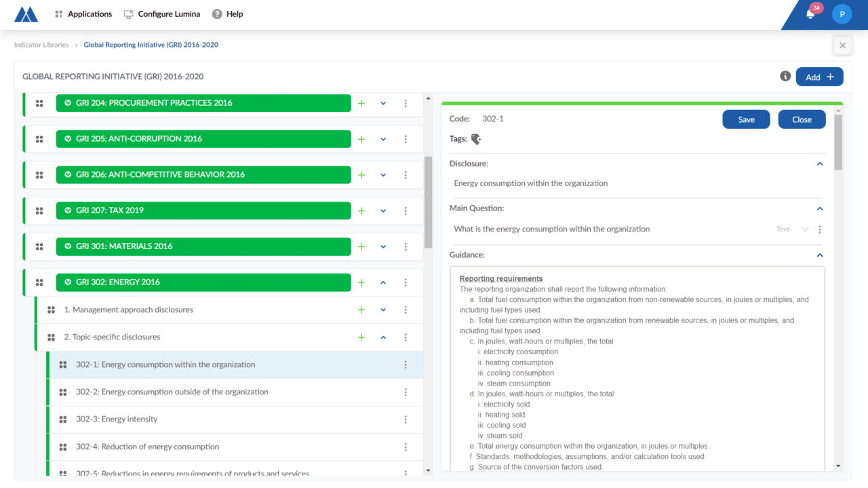
Task: Open the kebab menu for GRI 302: ENERGY 2016
Action: point(406,282)
